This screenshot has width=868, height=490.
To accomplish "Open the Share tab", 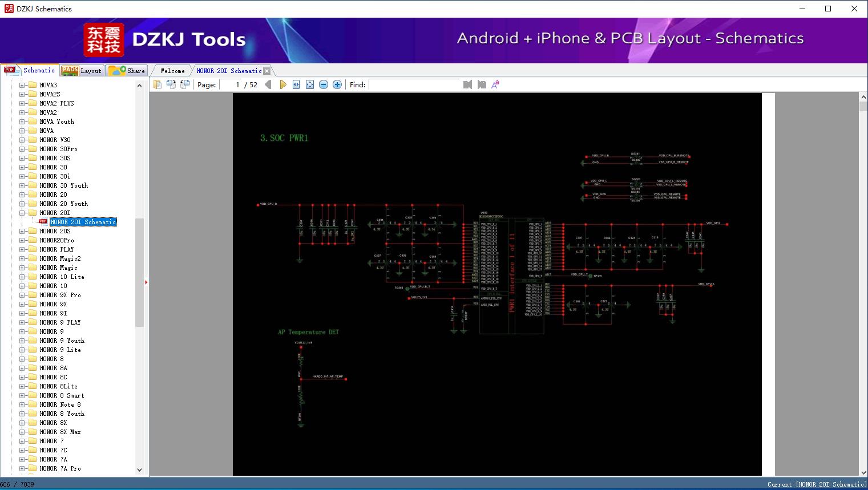I will [127, 71].
